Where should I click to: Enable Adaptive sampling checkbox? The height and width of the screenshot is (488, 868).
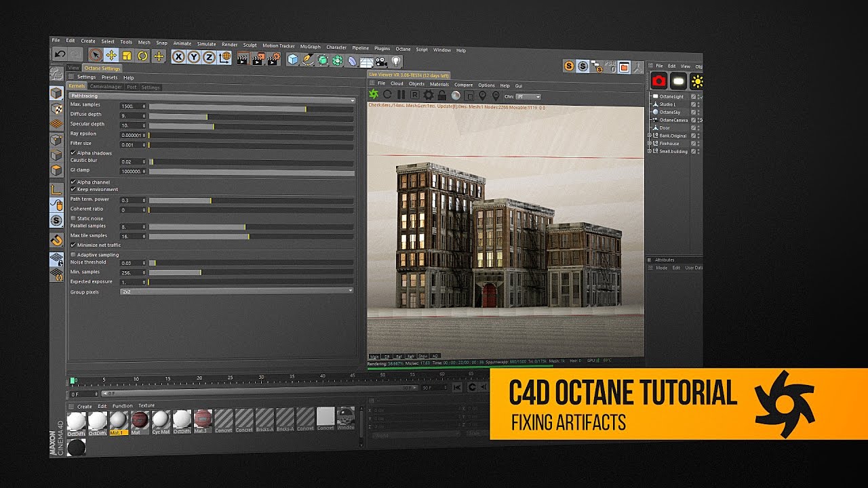tap(73, 254)
